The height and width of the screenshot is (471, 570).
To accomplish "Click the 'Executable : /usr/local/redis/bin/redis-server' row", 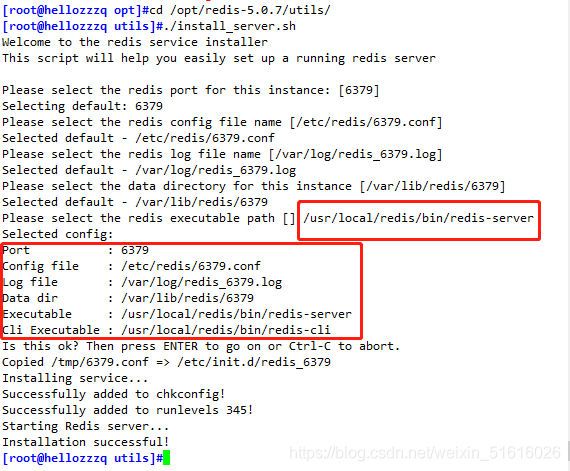I will [x=177, y=314].
